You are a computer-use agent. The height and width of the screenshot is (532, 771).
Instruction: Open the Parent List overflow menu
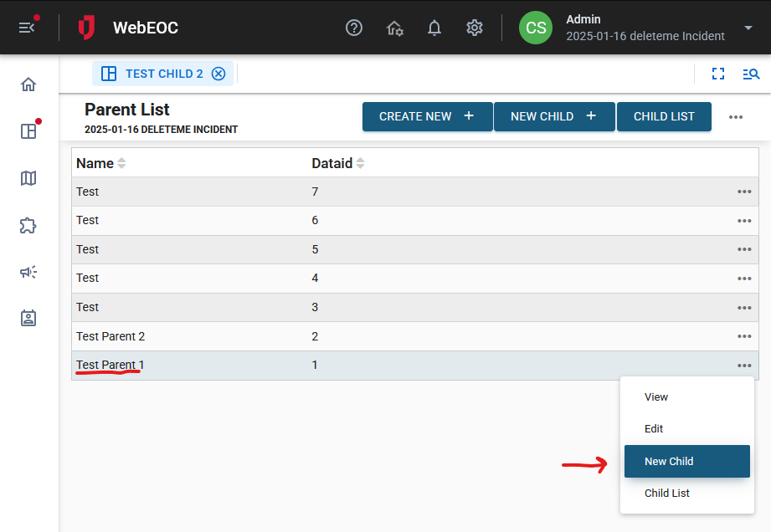tap(736, 117)
